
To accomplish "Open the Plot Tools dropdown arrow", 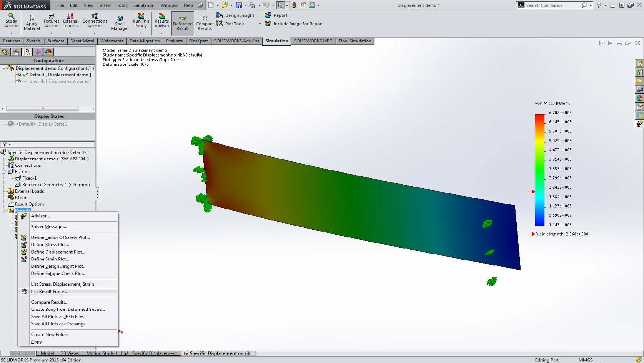I will (x=260, y=24).
